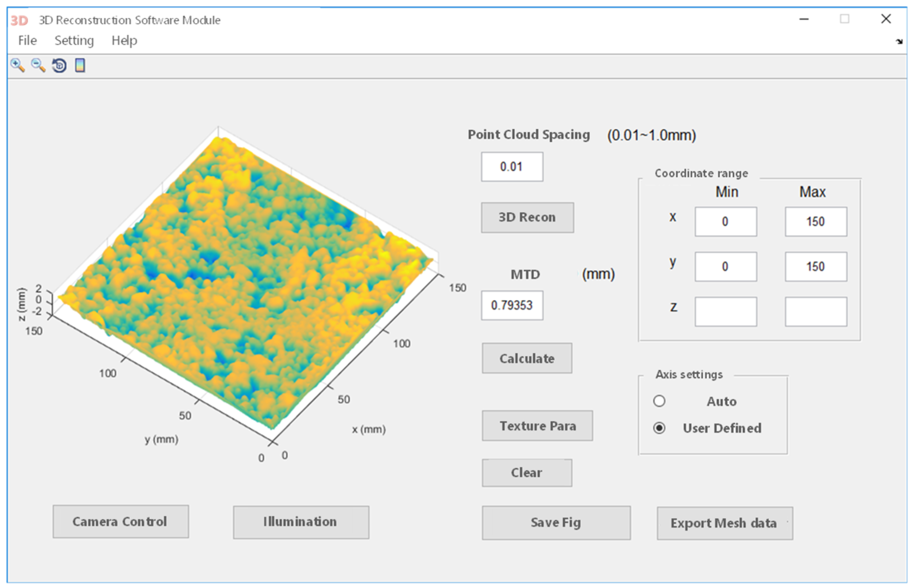Click the small dock arrow at menu bar right
This screenshot has height=588, width=911.
tap(899, 42)
